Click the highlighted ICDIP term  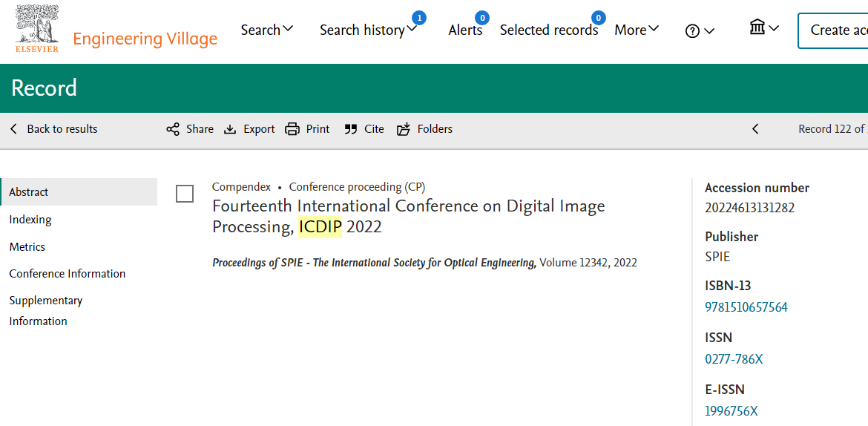point(320,227)
